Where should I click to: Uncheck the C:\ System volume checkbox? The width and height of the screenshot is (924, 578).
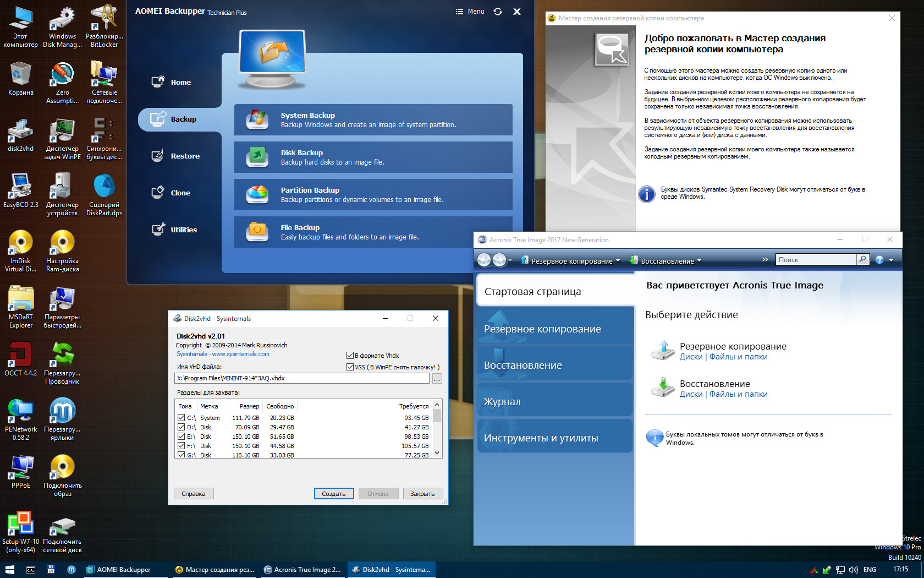click(182, 418)
